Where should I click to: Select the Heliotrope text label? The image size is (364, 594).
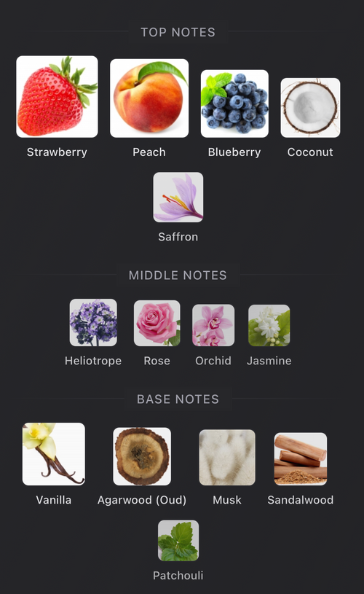[x=93, y=361]
